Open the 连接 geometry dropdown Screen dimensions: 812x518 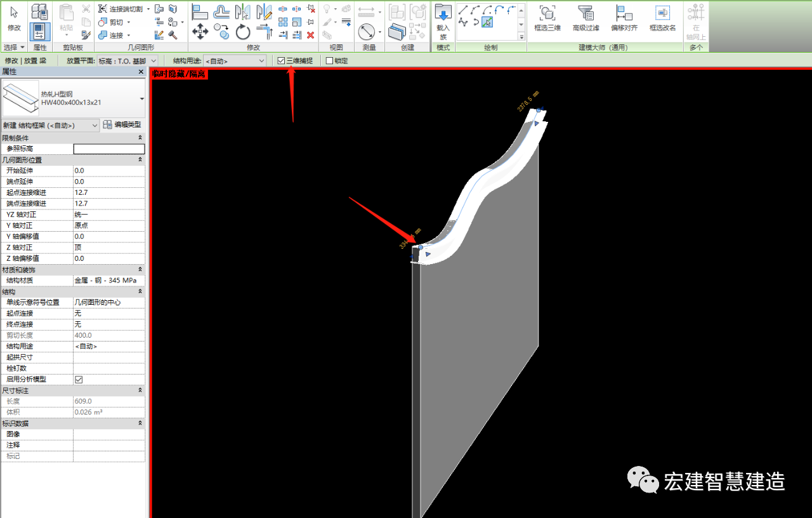[128, 36]
